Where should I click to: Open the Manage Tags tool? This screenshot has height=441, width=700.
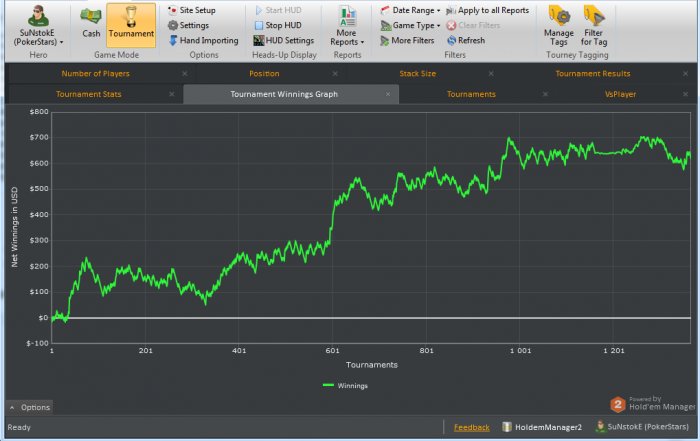coord(559,24)
